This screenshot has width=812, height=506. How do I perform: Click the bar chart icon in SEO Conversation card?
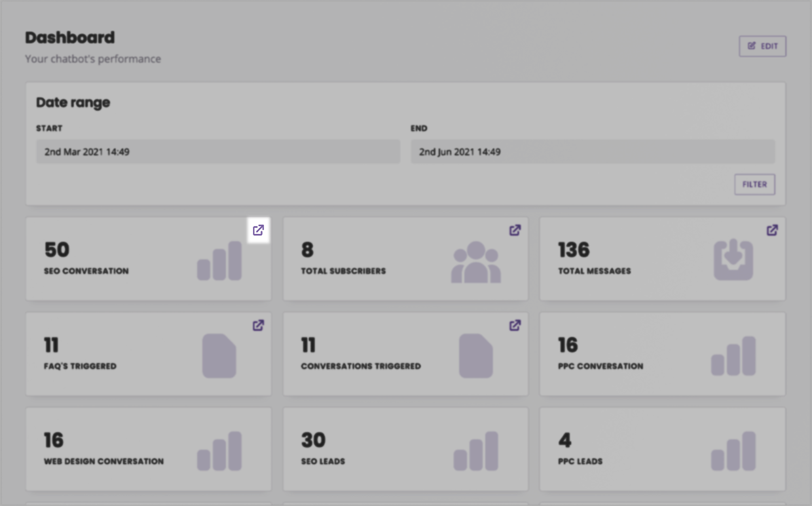(219, 261)
